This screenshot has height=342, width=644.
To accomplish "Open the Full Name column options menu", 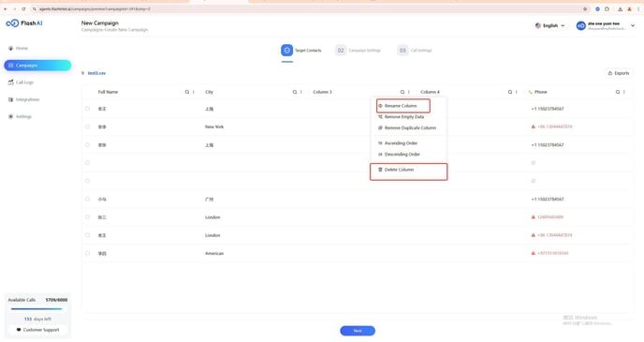I will [194, 92].
